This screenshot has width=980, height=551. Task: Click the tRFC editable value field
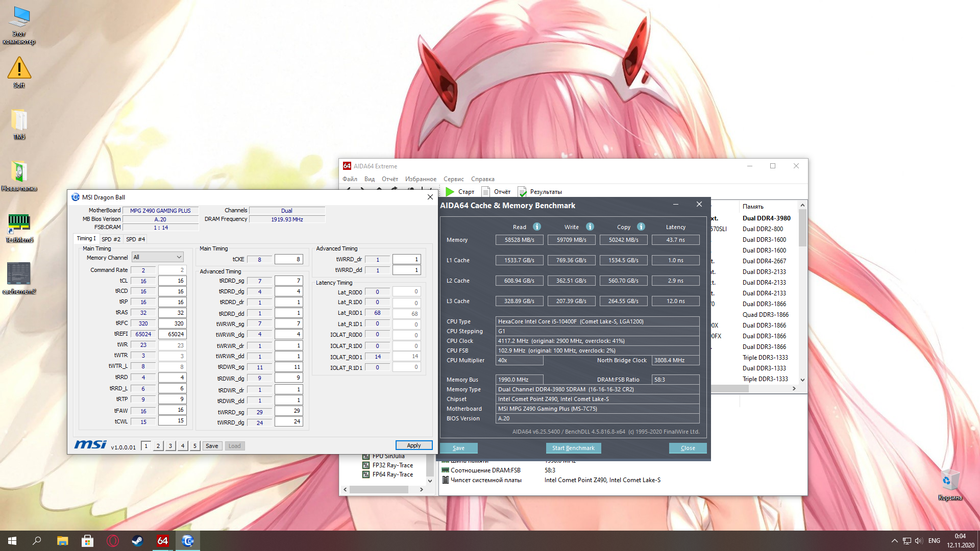pos(173,323)
